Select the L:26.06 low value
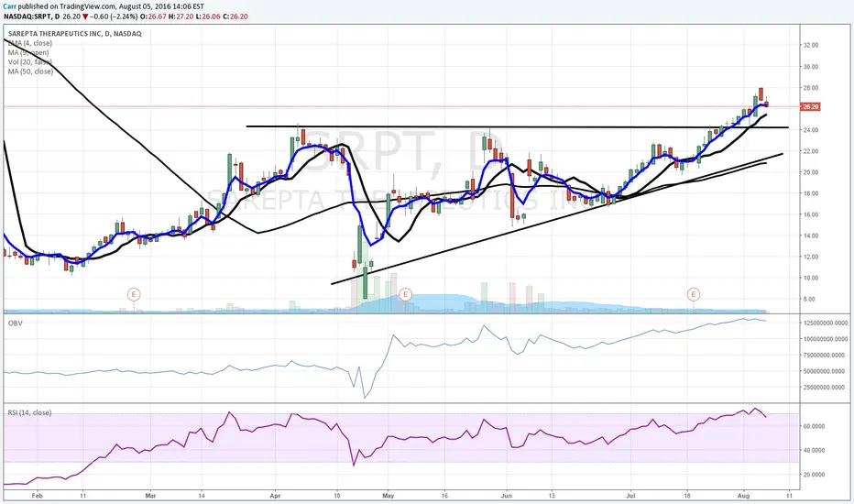This screenshot has height=504, width=854. pyautogui.click(x=206, y=16)
